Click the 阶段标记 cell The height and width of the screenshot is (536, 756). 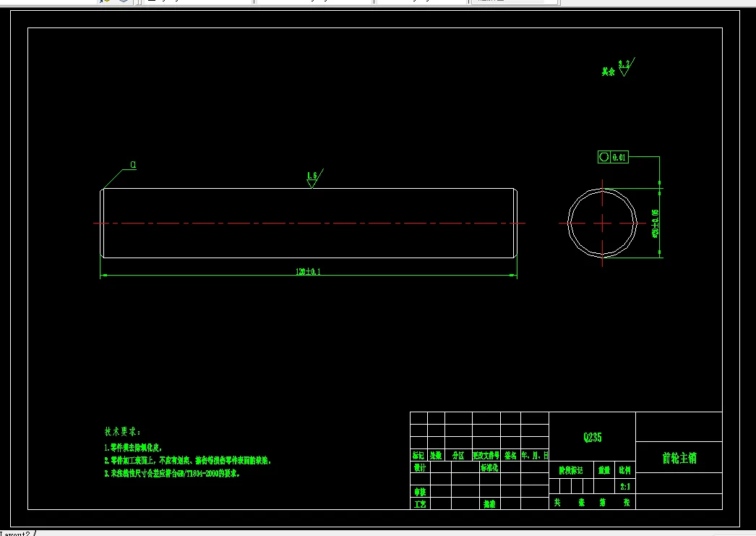pos(571,470)
